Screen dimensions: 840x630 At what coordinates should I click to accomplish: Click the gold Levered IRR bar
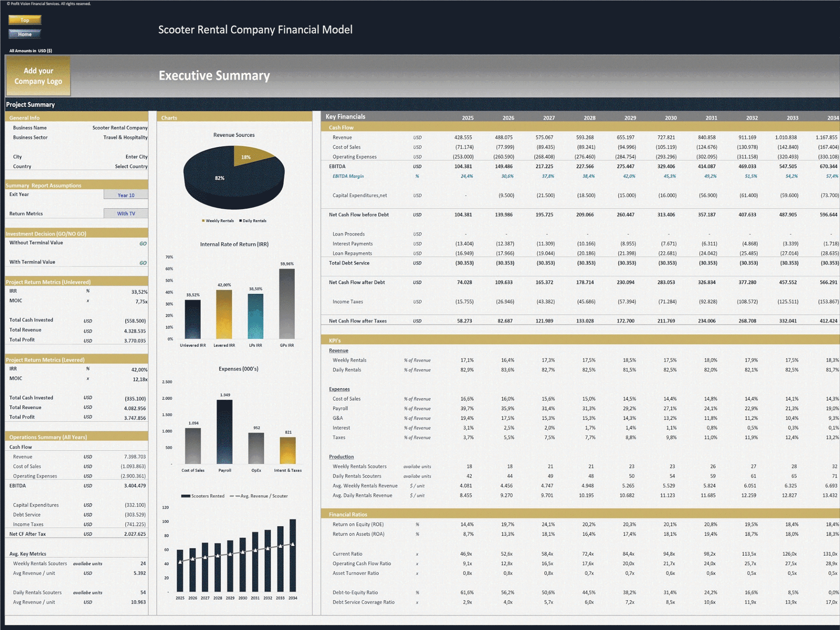point(224,314)
